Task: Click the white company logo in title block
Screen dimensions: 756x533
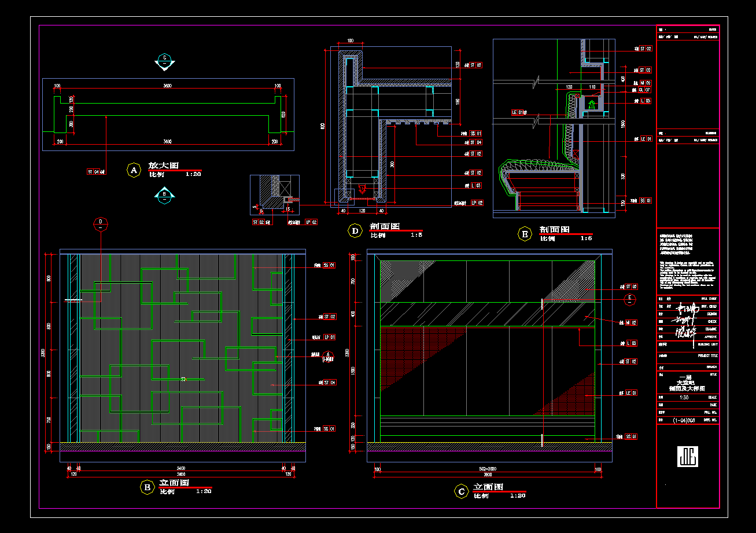Action: click(x=688, y=457)
